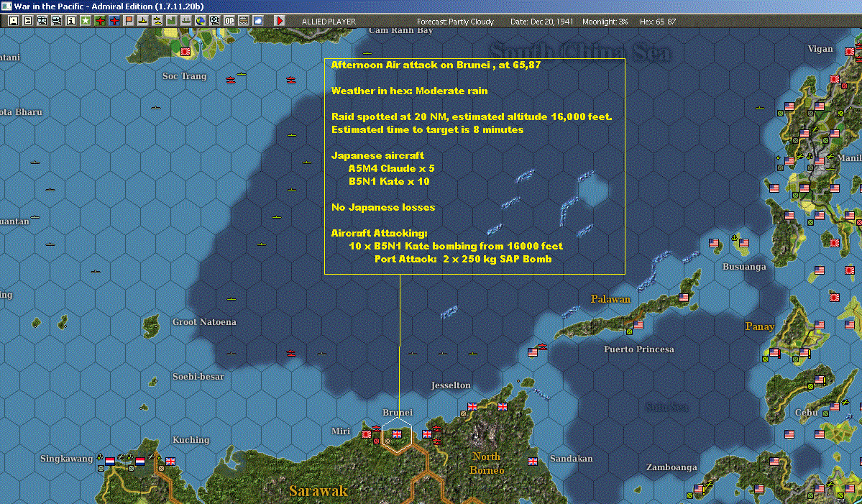Click the red plane on green icon
The width and height of the screenshot is (862, 504).
coord(100,21)
